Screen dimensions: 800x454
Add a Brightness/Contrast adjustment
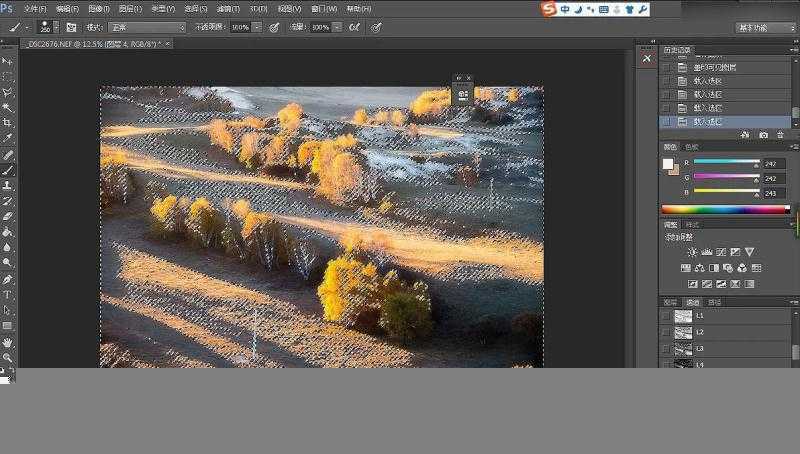coord(692,252)
